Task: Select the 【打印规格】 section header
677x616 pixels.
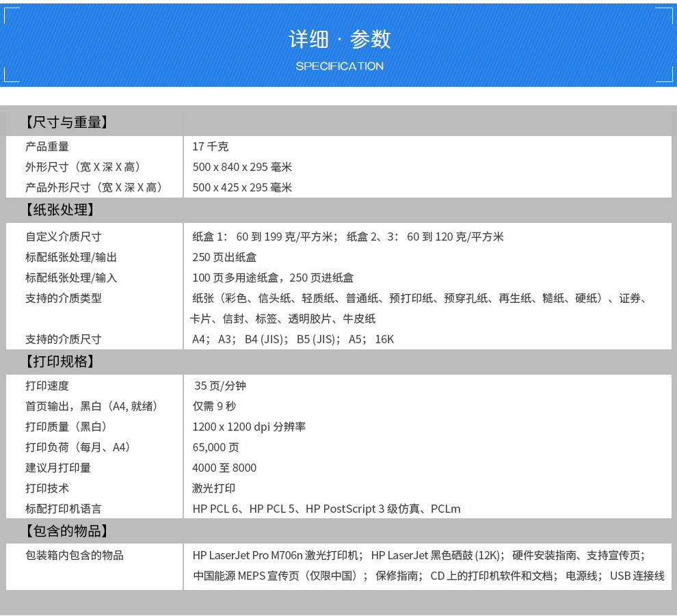Action: [60, 362]
